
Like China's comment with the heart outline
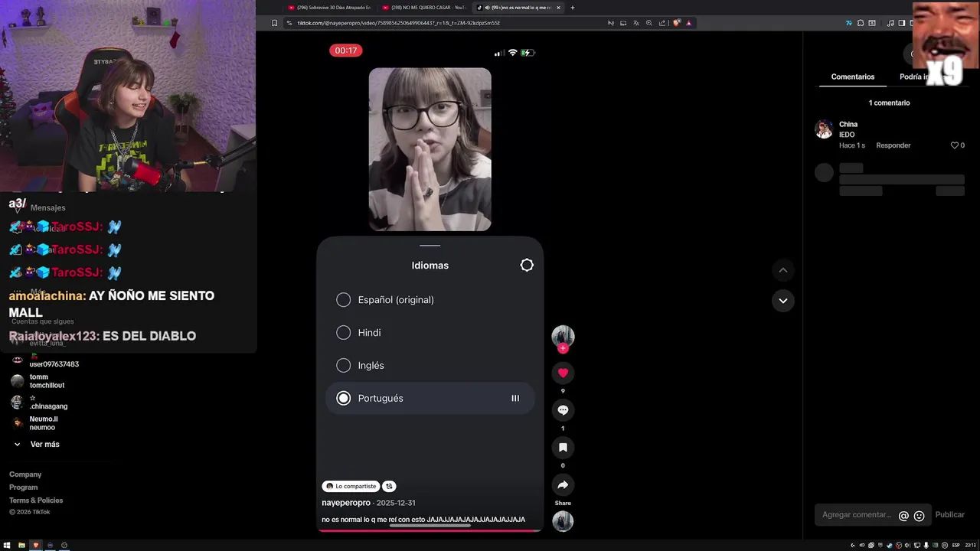[x=955, y=145]
